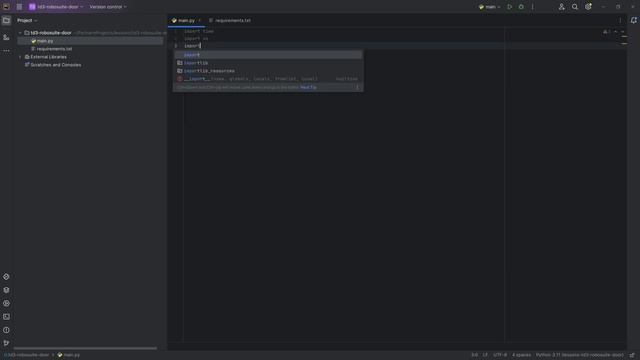This screenshot has height=360, width=640.
Task: Select Scratches and Consoles node
Action: tap(56, 65)
